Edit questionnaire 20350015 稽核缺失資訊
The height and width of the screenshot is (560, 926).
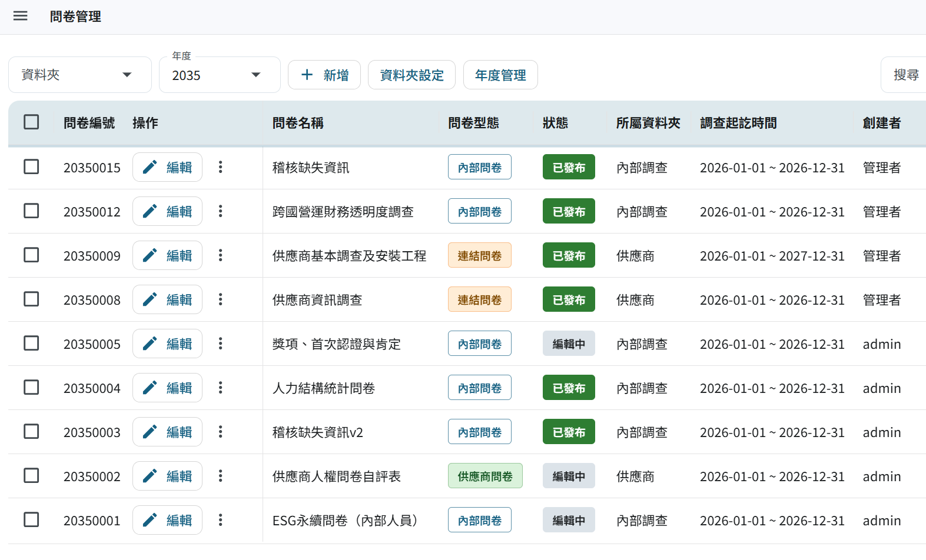pos(167,167)
